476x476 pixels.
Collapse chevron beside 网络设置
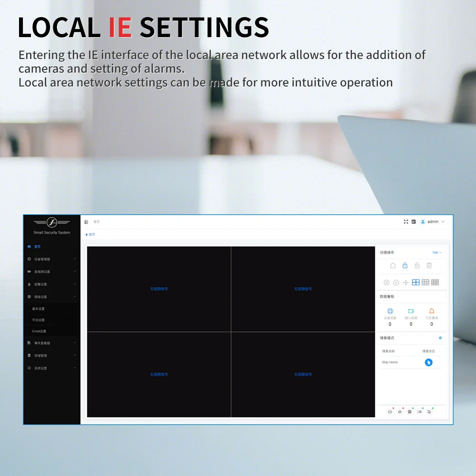pyautogui.click(x=75, y=297)
